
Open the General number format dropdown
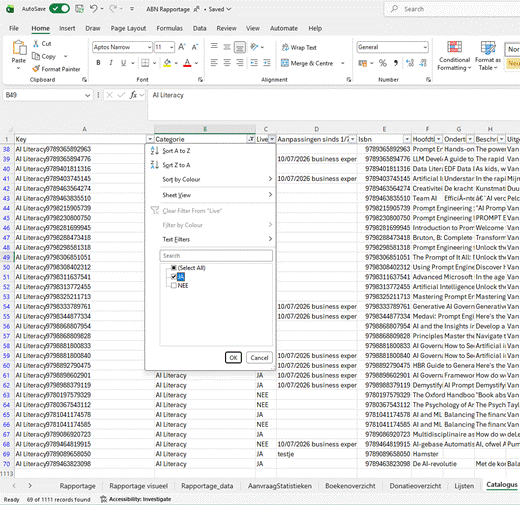click(x=425, y=47)
